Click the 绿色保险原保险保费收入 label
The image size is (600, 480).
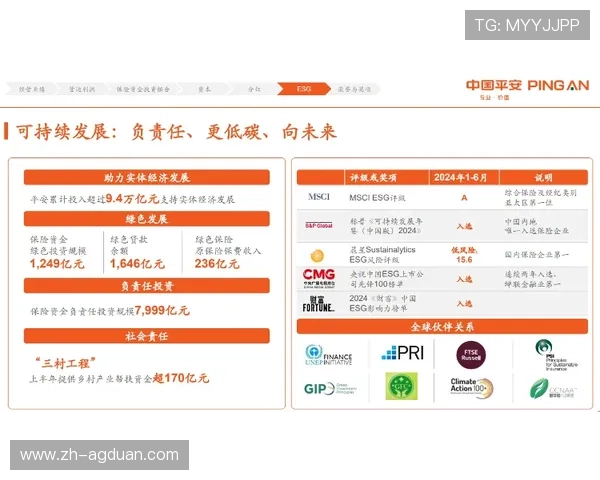[228, 245]
